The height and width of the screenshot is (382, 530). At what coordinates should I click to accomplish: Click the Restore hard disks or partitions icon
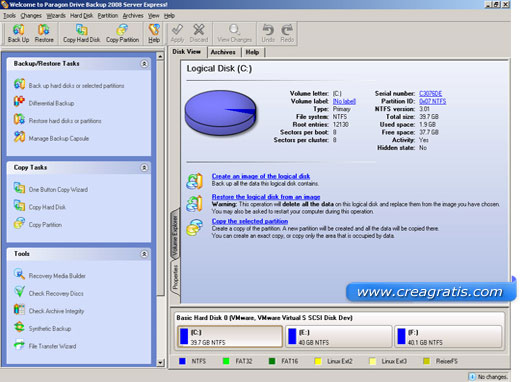pyautogui.click(x=19, y=119)
